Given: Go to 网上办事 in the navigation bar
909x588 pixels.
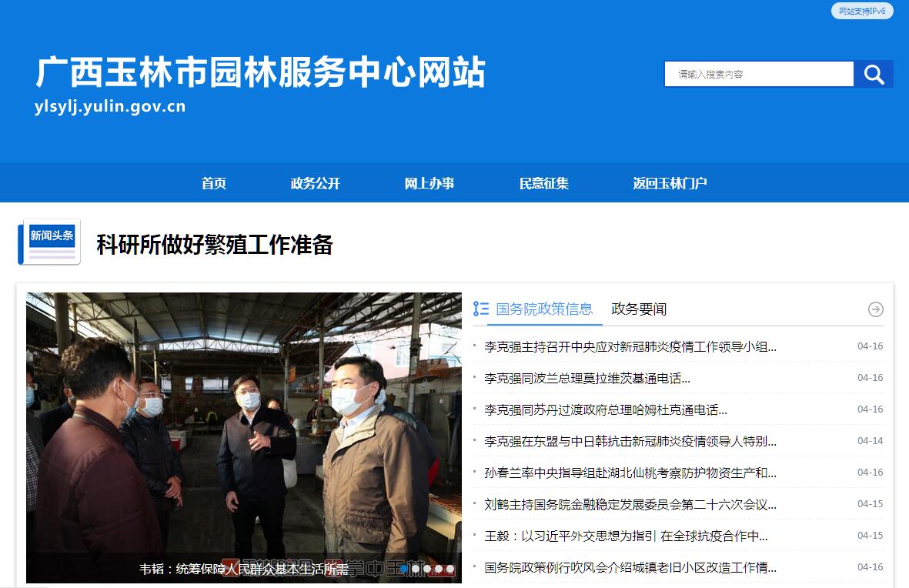Looking at the screenshot, I should 429,183.
